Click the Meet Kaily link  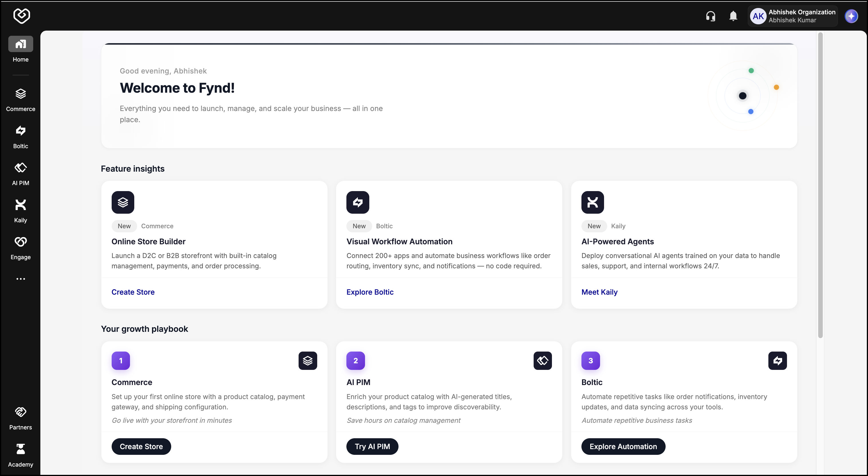click(599, 292)
